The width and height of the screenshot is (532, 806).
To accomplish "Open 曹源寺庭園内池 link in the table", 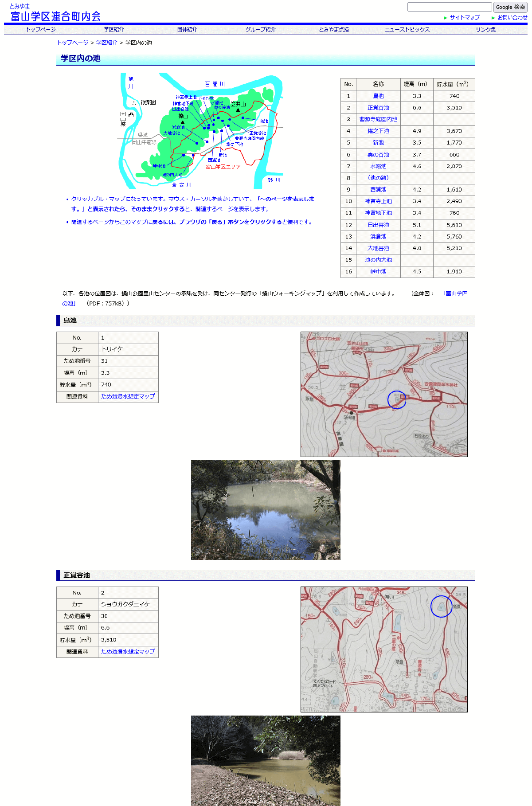I will point(378,119).
